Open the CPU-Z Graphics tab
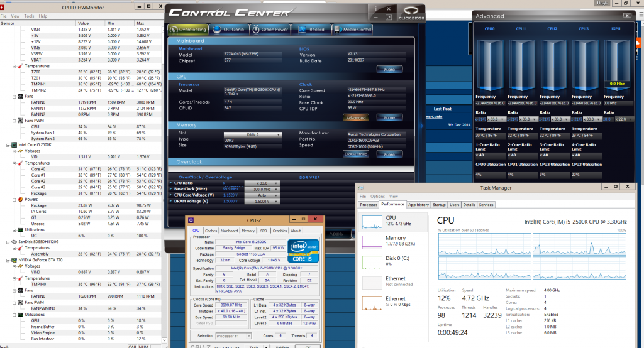The height and width of the screenshot is (348, 644). point(280,231)
